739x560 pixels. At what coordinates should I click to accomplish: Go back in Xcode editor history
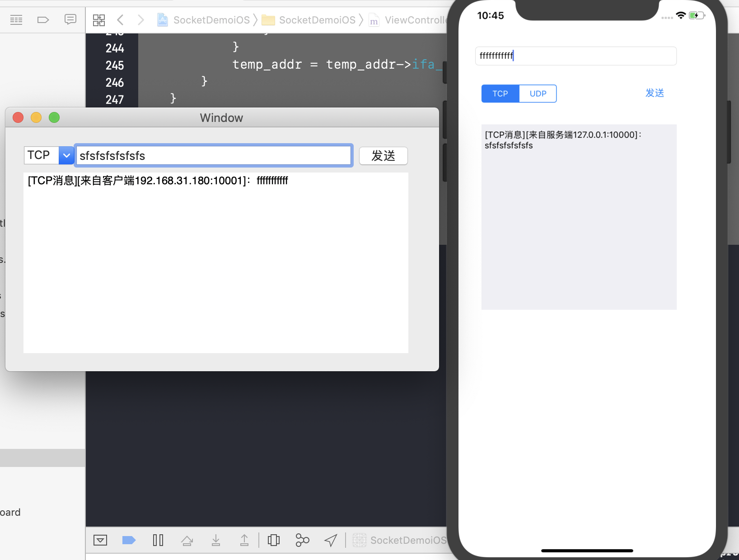(x=120, y=20)
